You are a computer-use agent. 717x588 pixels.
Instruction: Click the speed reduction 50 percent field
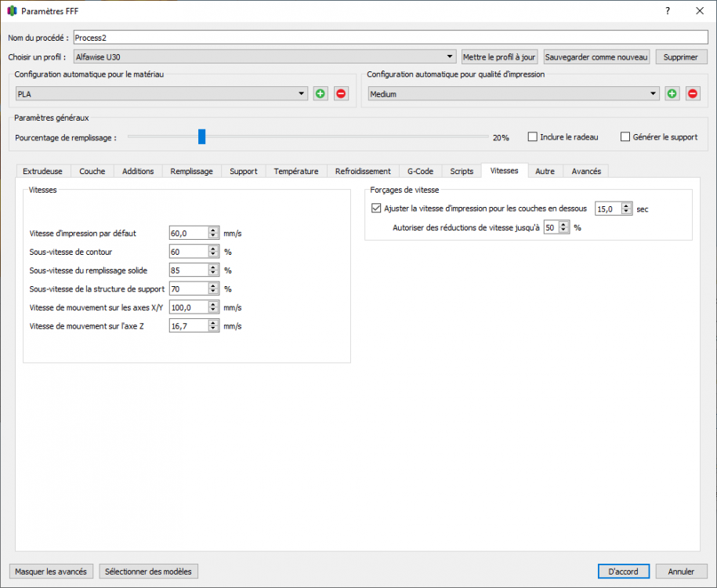[551, 227]
